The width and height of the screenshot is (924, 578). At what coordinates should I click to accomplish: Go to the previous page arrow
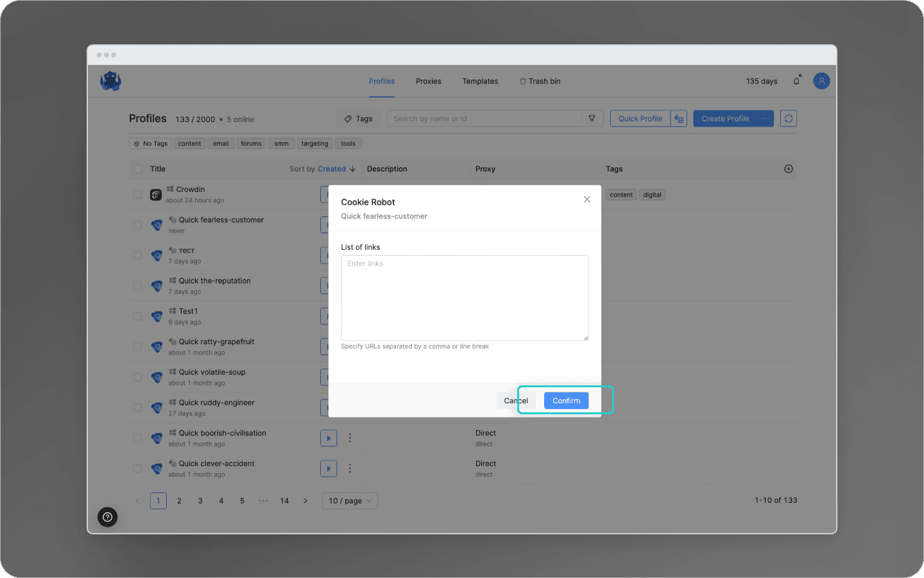137,501
